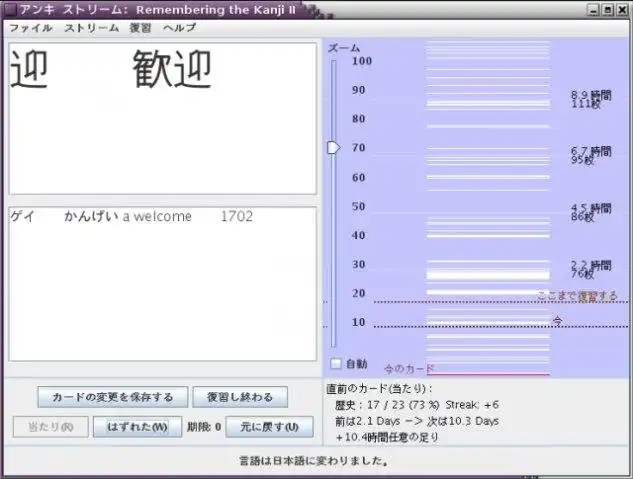Minimize the Anki Stream window
Image resolution: width=633 pixels, height=479 pixels.
click(x=593, y=10)
